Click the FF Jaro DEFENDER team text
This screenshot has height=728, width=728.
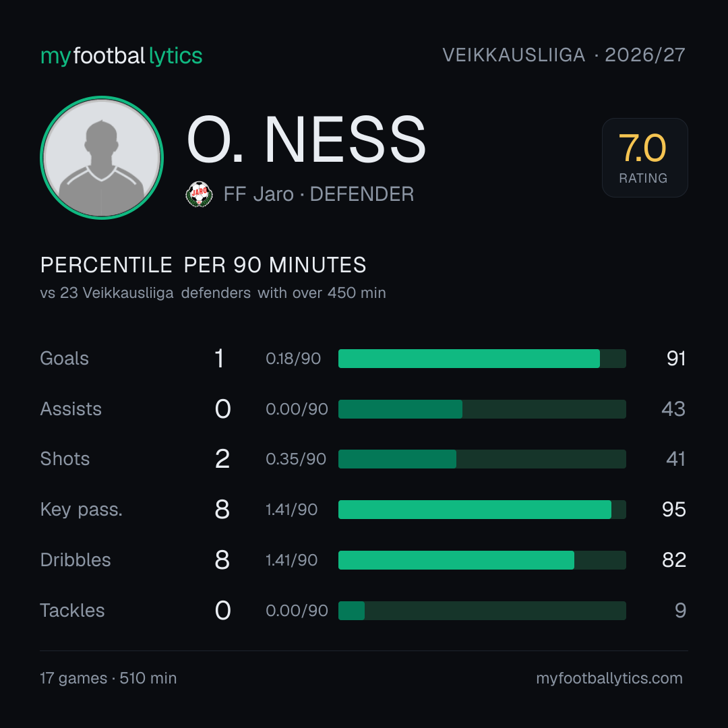(318, 194)
